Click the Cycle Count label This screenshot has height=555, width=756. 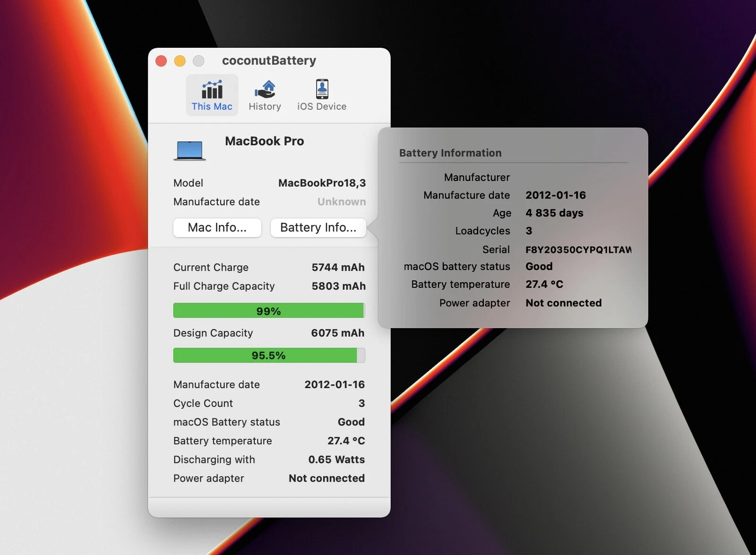point(203,403)
